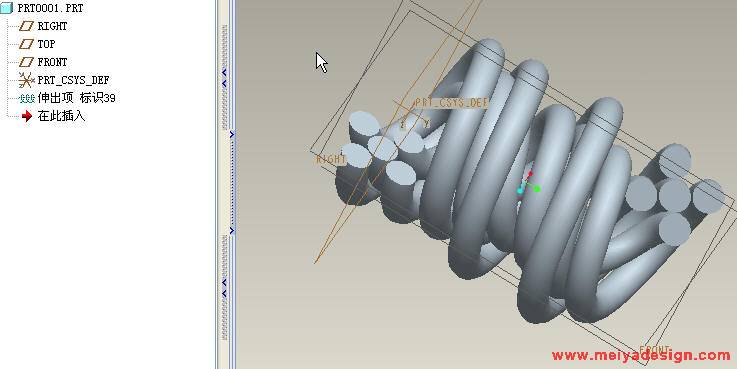Image resolution: width=737 pixels, height=369 pixels.
Task: Collapse navigator using lower left-pointing sash arrows
Action: point(224,288)
